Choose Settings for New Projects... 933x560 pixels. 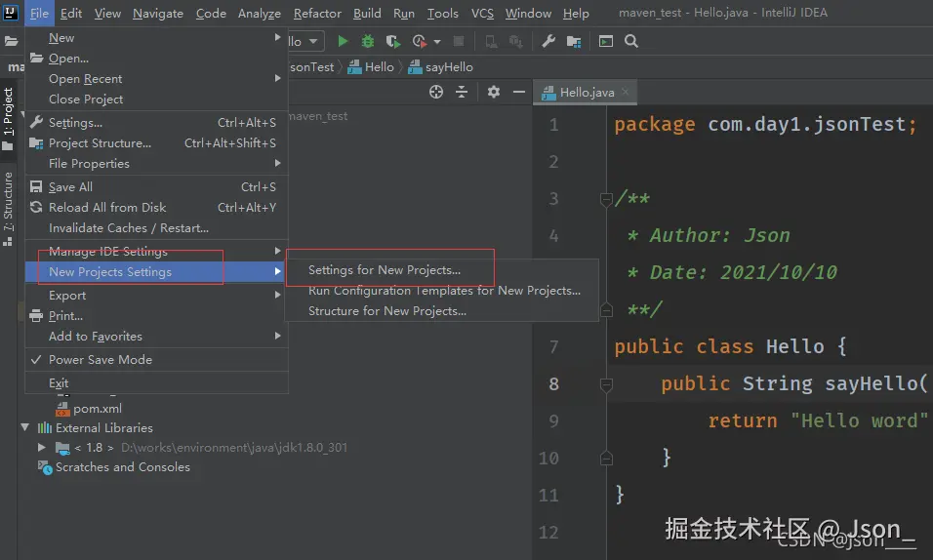pyautogui.click(x=442, y=269)
